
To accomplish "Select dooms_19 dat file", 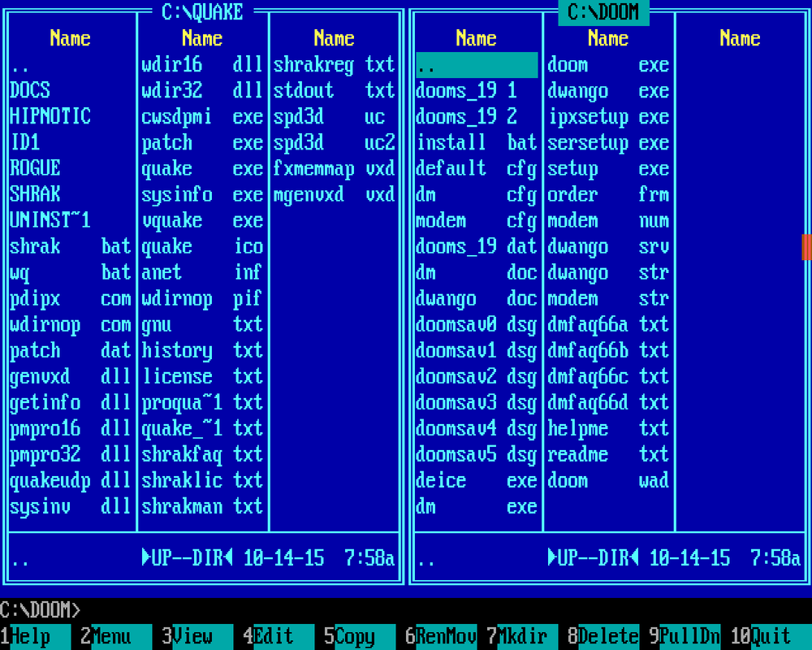I will coord(477,247).
